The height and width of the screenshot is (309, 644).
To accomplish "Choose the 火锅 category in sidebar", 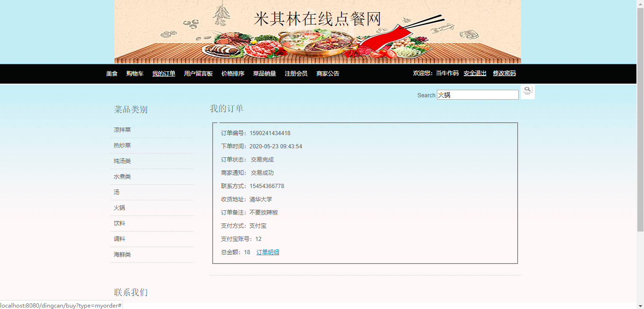I will tap(119, 208).
